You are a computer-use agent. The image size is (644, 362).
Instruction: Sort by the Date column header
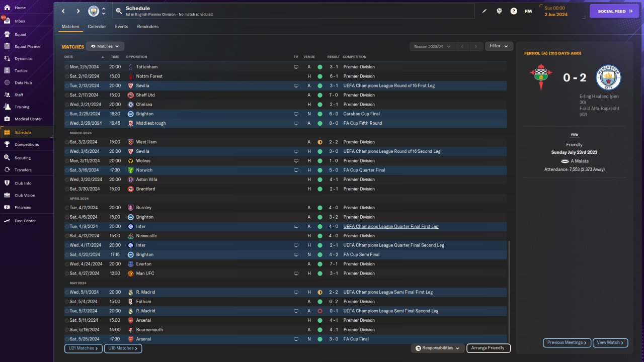pyautogui.click(x=69, y=57)
